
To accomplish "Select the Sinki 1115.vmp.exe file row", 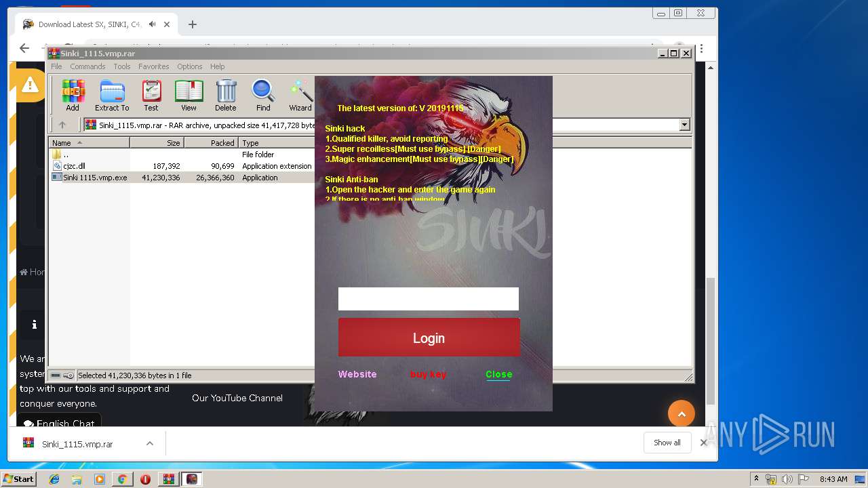I will (x=182, y=178).
